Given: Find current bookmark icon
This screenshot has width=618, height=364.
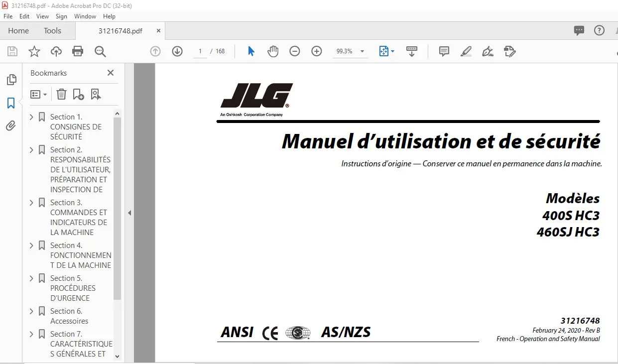Looking at the screenshot, I should (x=96, y=94).
